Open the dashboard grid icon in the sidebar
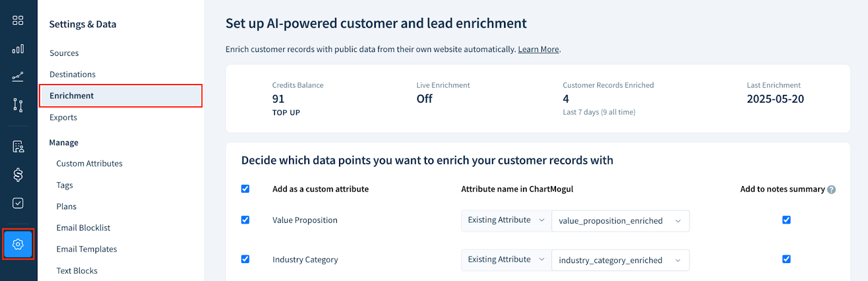 pos(18,20)
